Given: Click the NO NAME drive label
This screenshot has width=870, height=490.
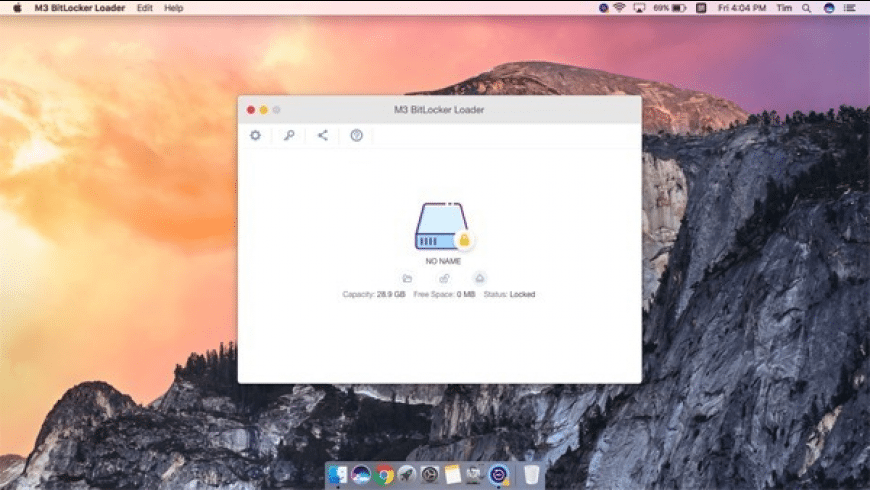Looking at the screenshot, I should click(443, 261).
